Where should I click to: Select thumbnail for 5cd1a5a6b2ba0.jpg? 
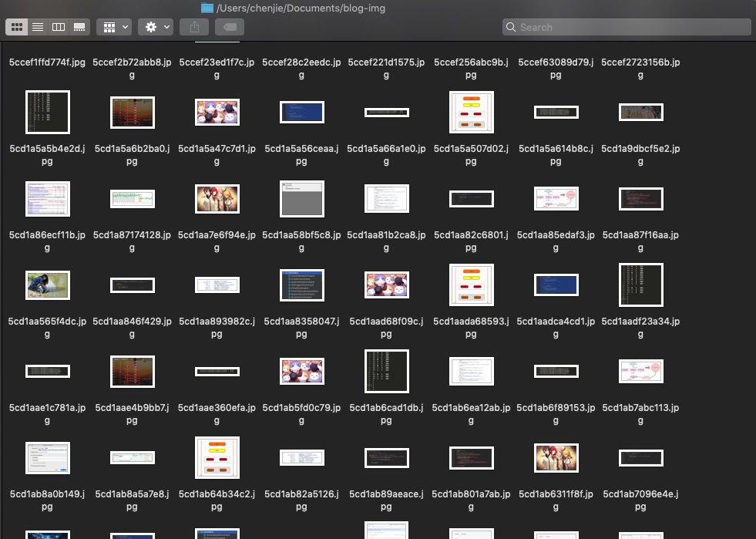pyautogui.click(x=132, y=112)
